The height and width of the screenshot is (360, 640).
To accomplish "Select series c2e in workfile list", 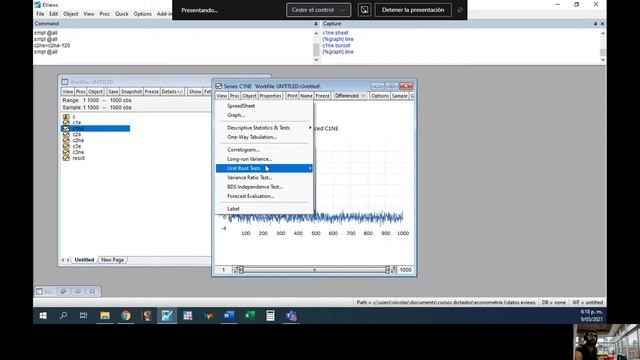I will point(77,134).
